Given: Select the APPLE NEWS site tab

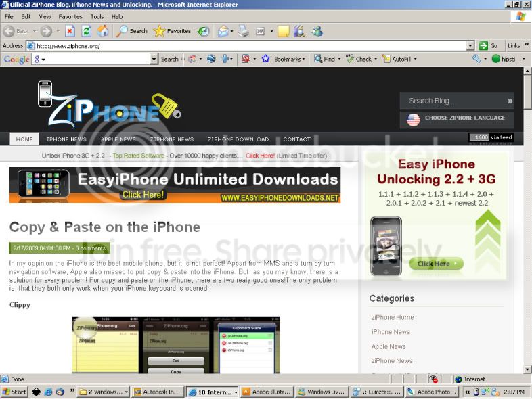Looking at the screenshot, I should (118, 139).
